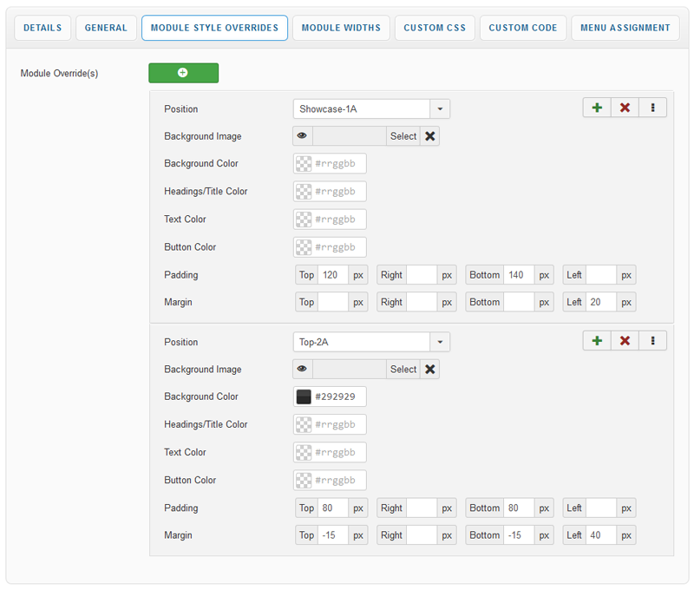Click the Showcase-1A Padding Top field
This screenshot has width=694, height=616.
333,275
